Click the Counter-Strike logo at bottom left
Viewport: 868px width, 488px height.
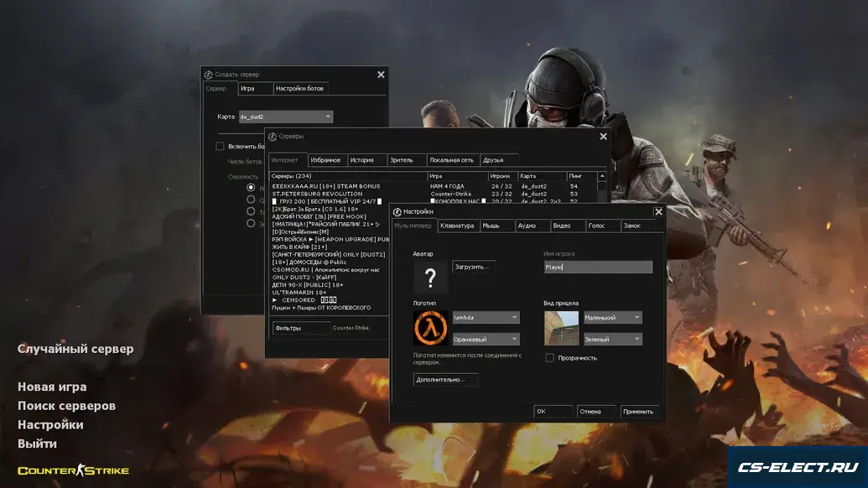74,470
